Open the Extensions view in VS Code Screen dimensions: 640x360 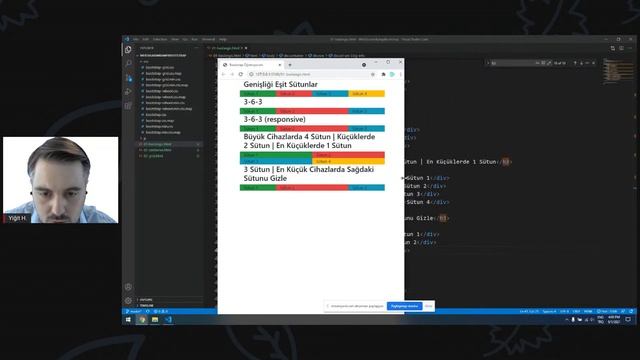tap(128, 106)
